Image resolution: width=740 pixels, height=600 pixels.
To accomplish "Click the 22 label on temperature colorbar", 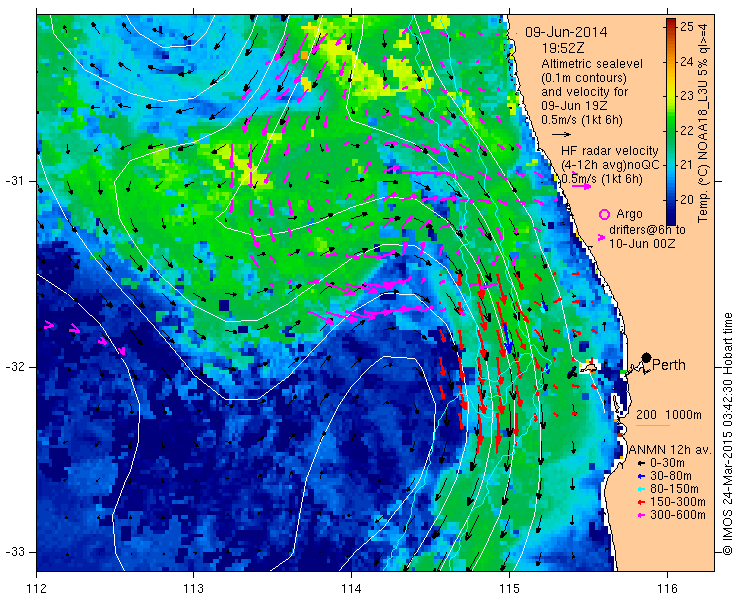I will click(x=688, y=130).
